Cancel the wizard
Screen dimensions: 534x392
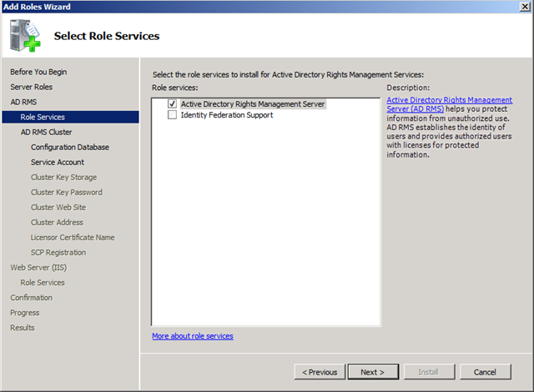coord(485,372)
